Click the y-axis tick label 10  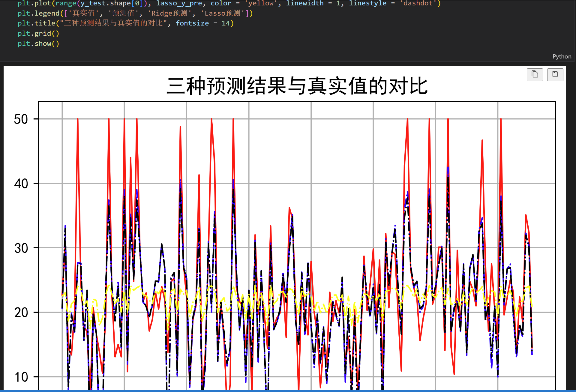[21, 377]
